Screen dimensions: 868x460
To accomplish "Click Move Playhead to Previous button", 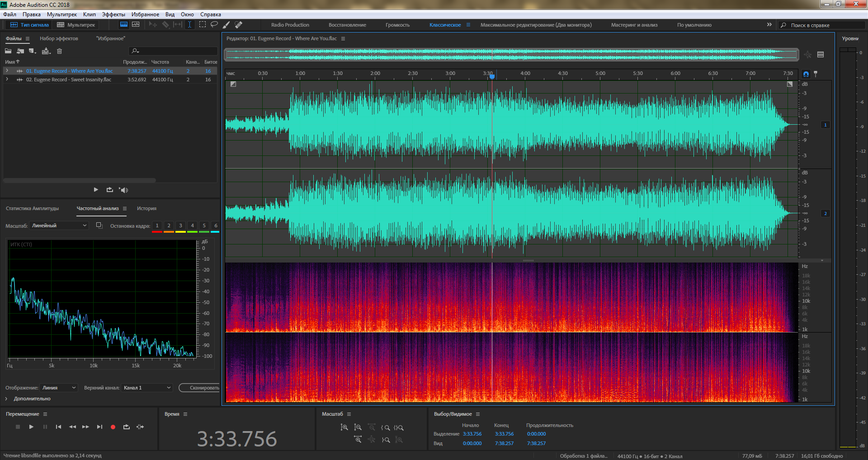I will coord(58,427).
